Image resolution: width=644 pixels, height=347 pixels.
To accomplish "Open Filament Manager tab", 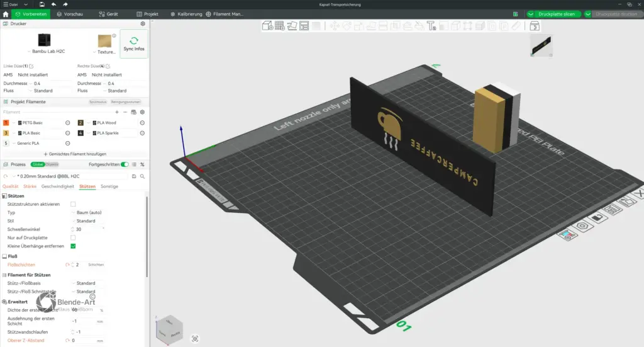I will [225, 14].
